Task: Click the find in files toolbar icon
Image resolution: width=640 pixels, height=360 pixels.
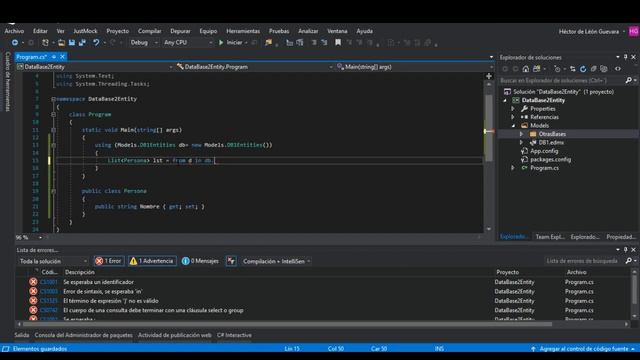Action: (x=268, y=42)
